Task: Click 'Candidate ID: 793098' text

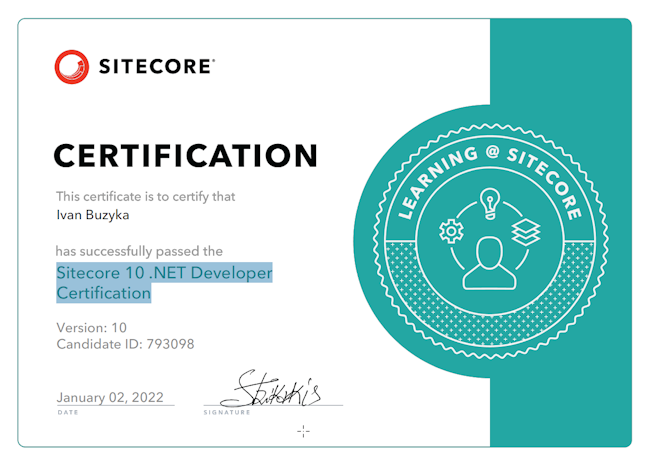Action: pyautogui.click(x=125, y=344)
